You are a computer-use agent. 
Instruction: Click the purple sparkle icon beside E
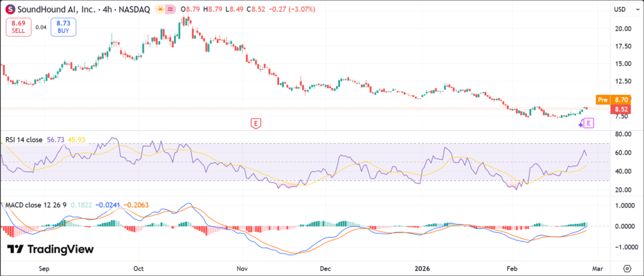[x=580, y=125]
